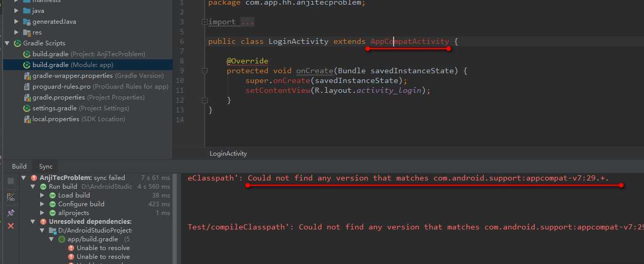644x264 pixels.
Task: Expand the java folder
Action: pos(18,10)
